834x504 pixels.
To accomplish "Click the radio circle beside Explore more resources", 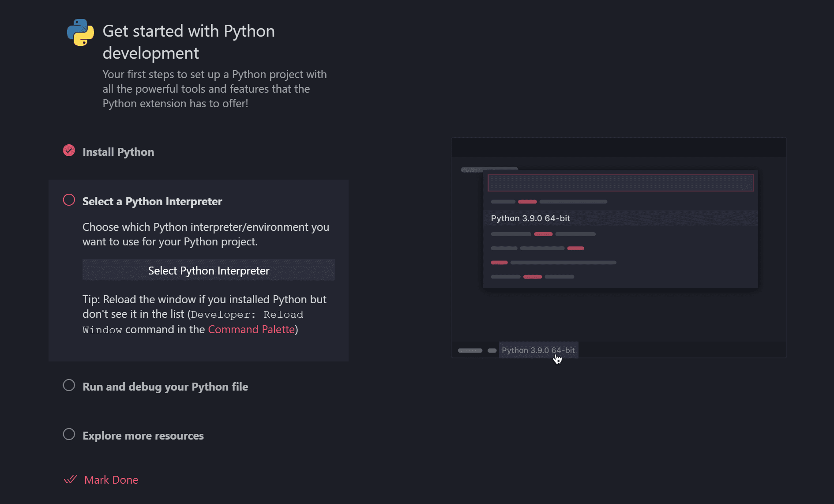I will point(69,434).
